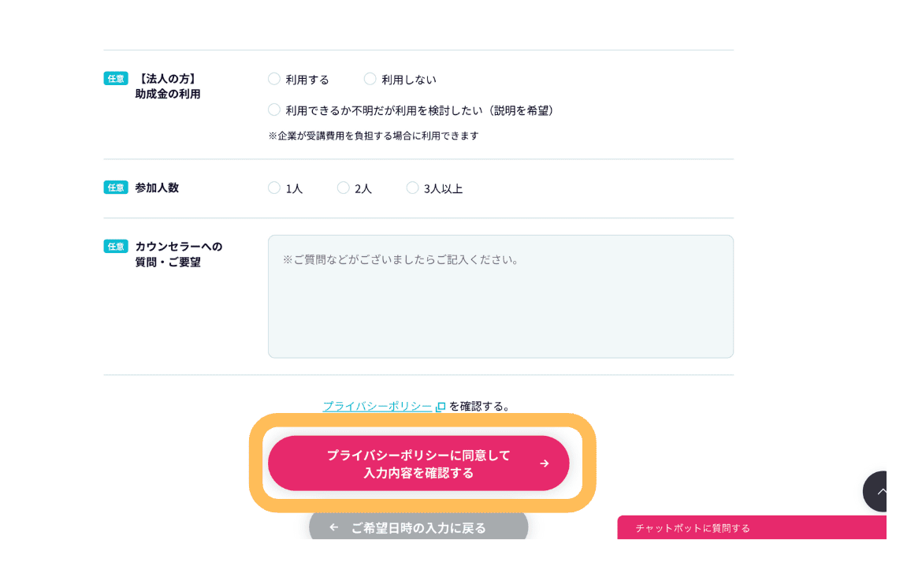This screenshot has height=588, width=922.
Task: Select the 利用しない radio option
Action: click(370, 79)
